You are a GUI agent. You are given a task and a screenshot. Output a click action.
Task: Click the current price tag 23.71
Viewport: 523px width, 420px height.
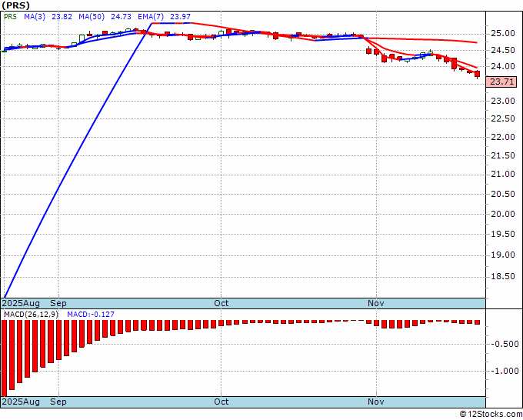pos(502,82)
